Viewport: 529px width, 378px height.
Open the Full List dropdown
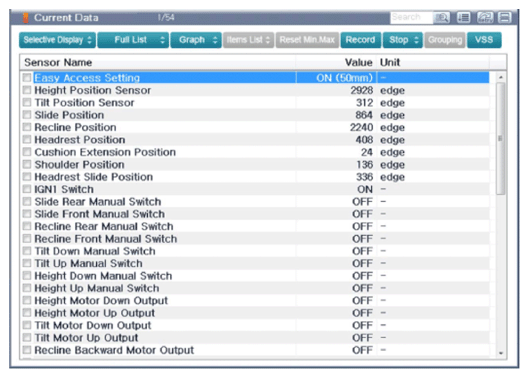click(x=133, y=40)
